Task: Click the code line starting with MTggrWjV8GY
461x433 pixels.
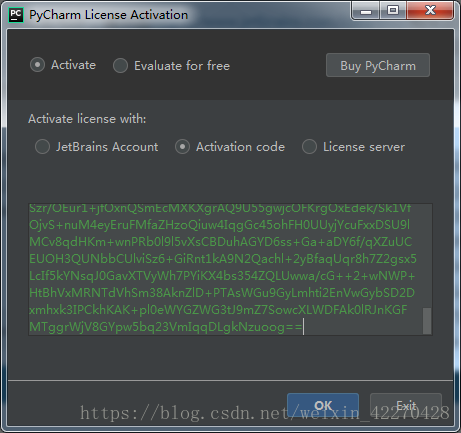Action: [x=166, y=327]
